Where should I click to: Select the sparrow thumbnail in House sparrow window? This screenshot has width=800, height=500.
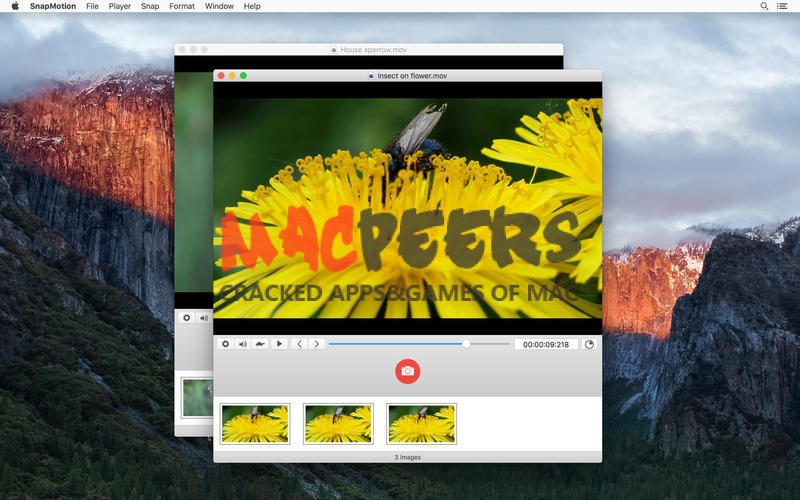point(198,397)
